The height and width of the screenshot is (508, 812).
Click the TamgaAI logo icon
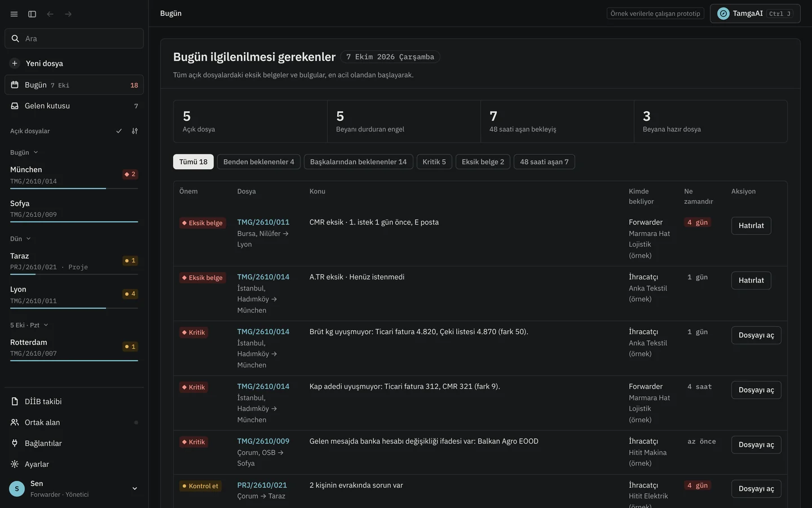point(723,14)
